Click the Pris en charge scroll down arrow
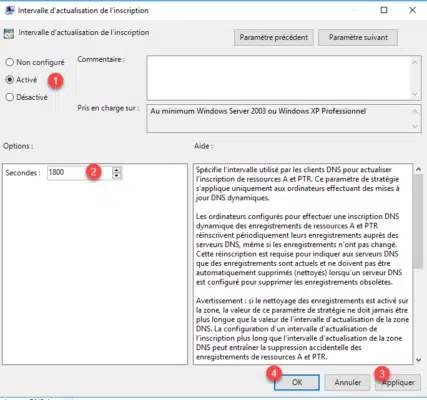Screen dimensions: 427x400 pos(415,126)
